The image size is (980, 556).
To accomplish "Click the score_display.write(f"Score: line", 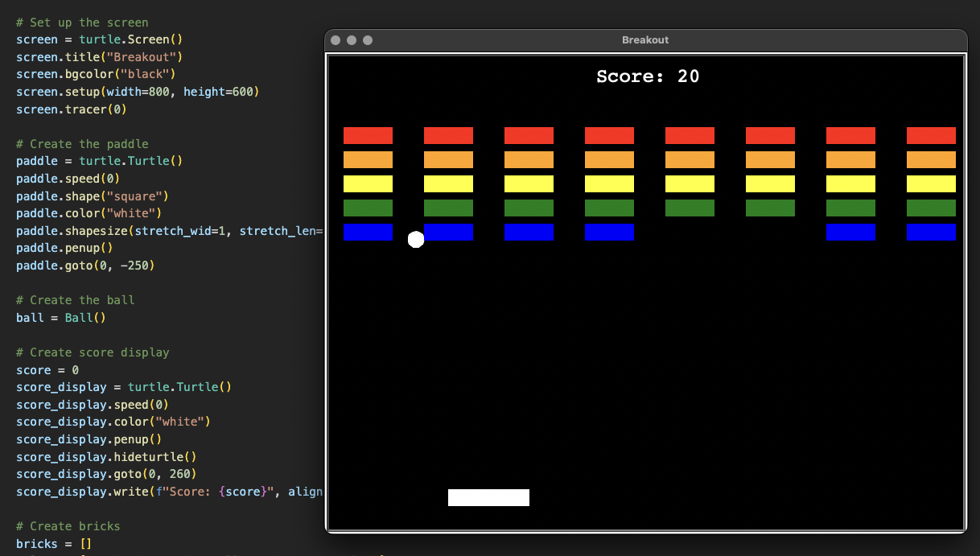I will [x=170, y=492].
